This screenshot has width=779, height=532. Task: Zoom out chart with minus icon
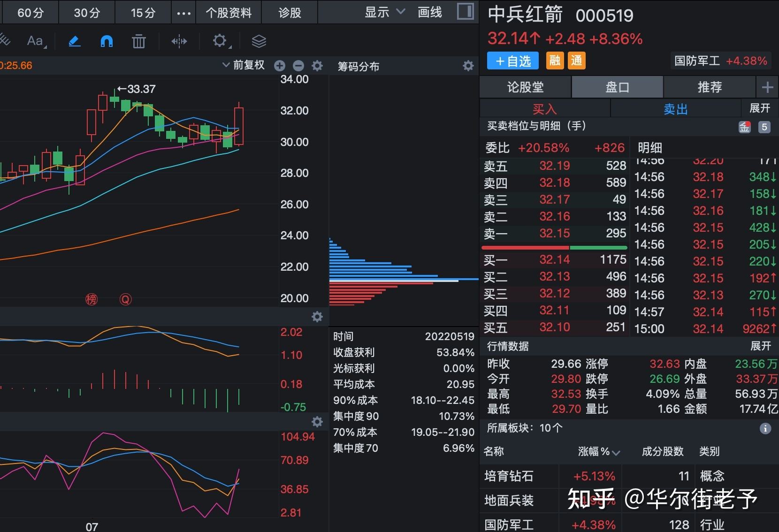pyautogui.click(x=298, y=66)
